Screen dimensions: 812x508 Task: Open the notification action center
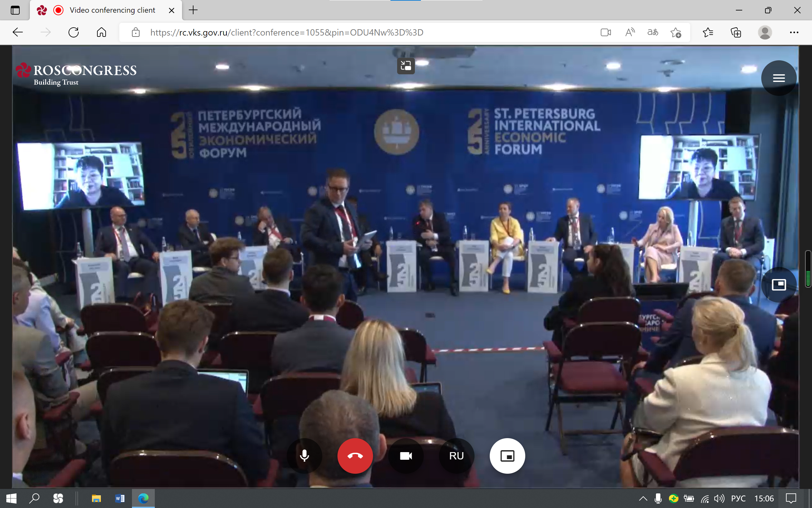point(791,498)
